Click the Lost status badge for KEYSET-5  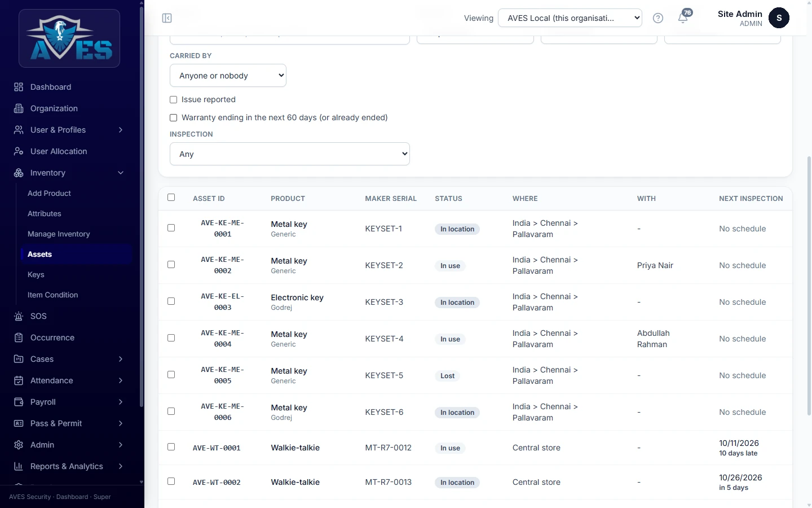point(448,376)
